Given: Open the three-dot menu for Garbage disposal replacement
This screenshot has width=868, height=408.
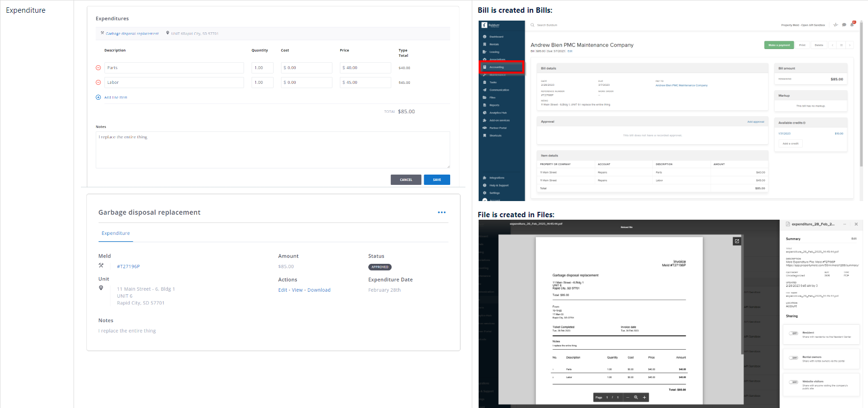Looking at the screenshot, I should click(441, 212).
